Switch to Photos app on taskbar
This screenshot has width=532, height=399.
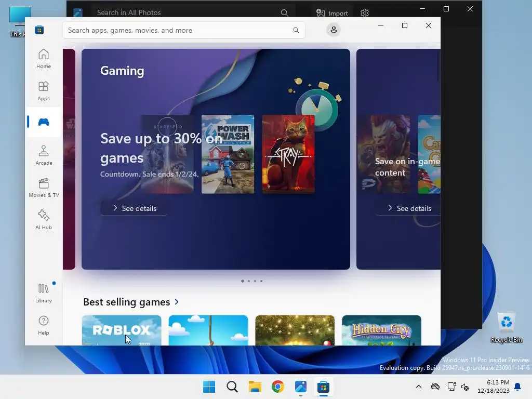tap(301, 387)
